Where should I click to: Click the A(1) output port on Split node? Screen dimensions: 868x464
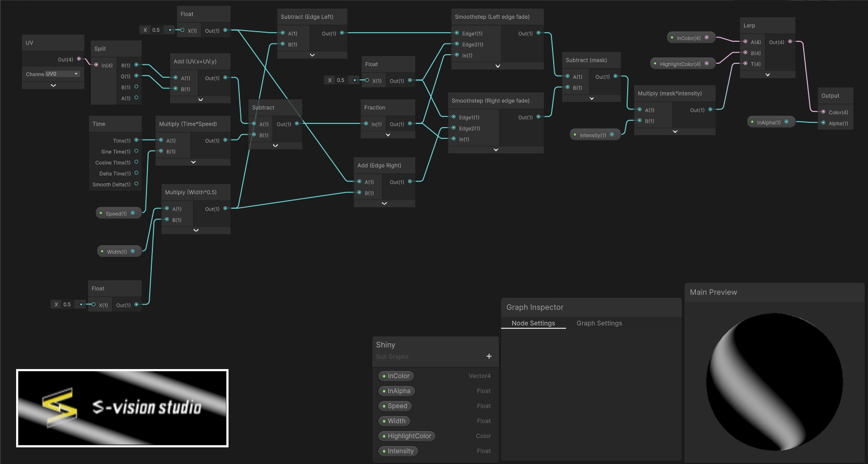click(137, 98)
